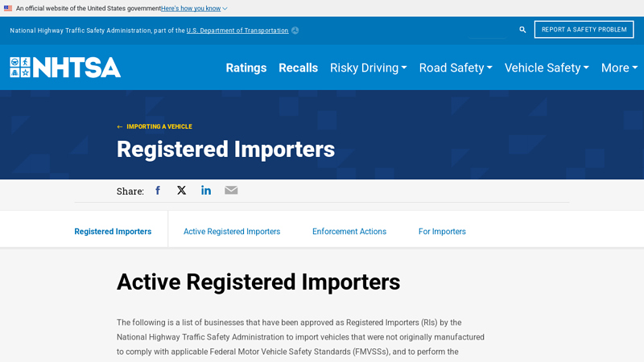
Task: Go back to Importing a Vehicle
Action: point(159,126)
